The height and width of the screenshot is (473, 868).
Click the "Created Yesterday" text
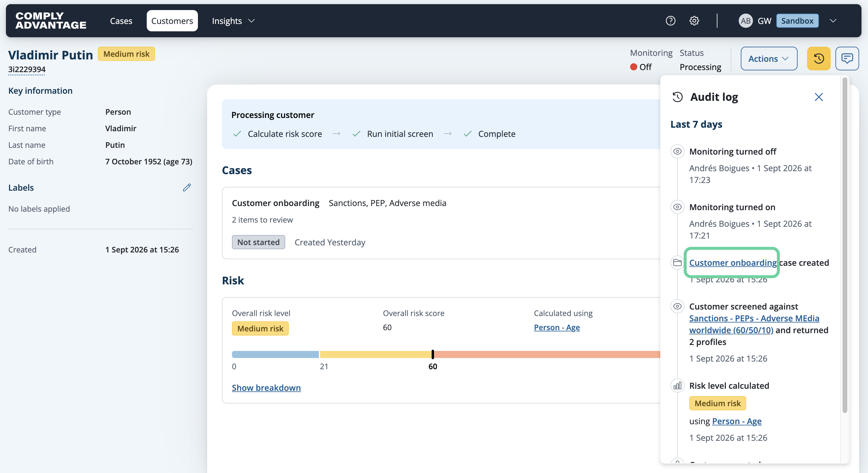coord(330,242)
